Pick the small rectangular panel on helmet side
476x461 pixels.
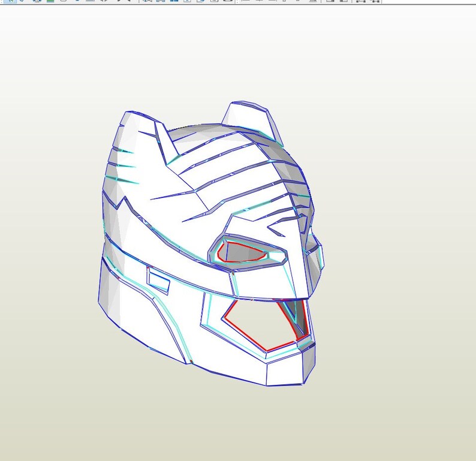158,281
